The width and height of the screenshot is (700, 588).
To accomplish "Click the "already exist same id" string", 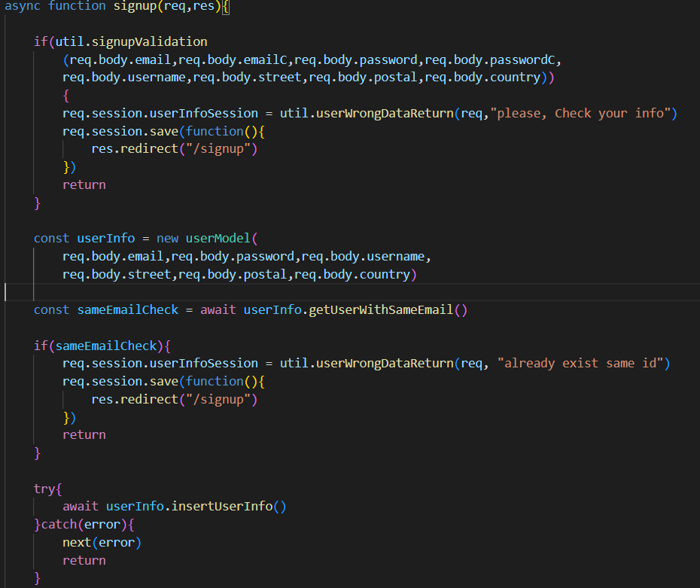I will click(580, 364).
